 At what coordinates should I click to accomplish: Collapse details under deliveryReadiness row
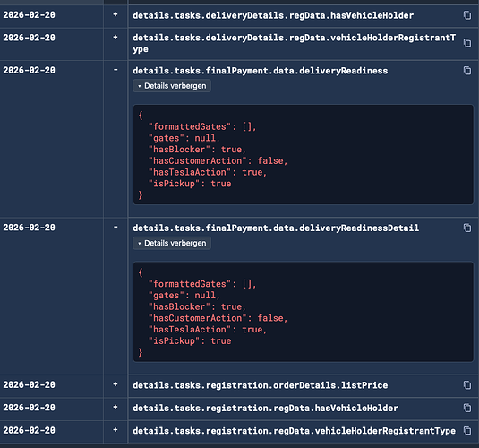172,86
